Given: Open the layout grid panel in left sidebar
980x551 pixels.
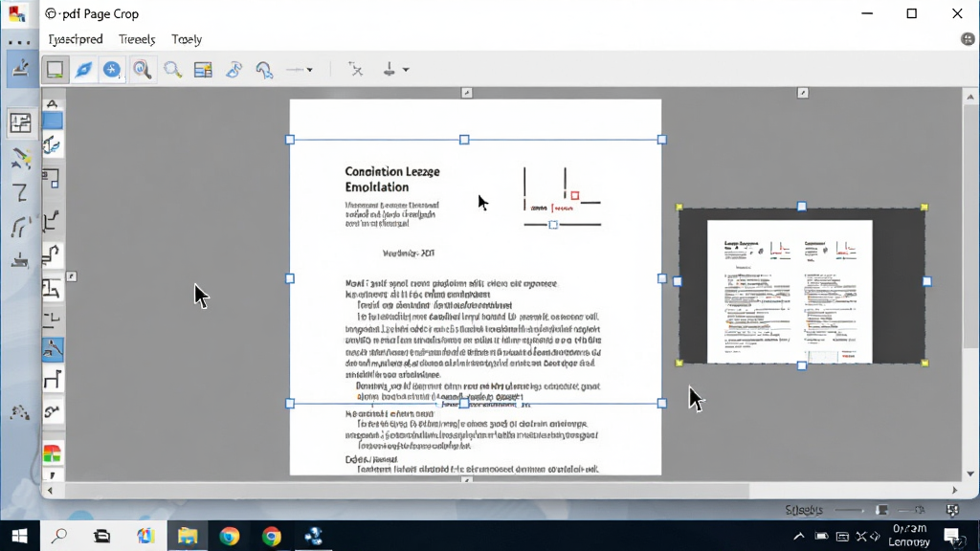Looking at the screenshot, I should pyautogui.click(x=21, y=123).
